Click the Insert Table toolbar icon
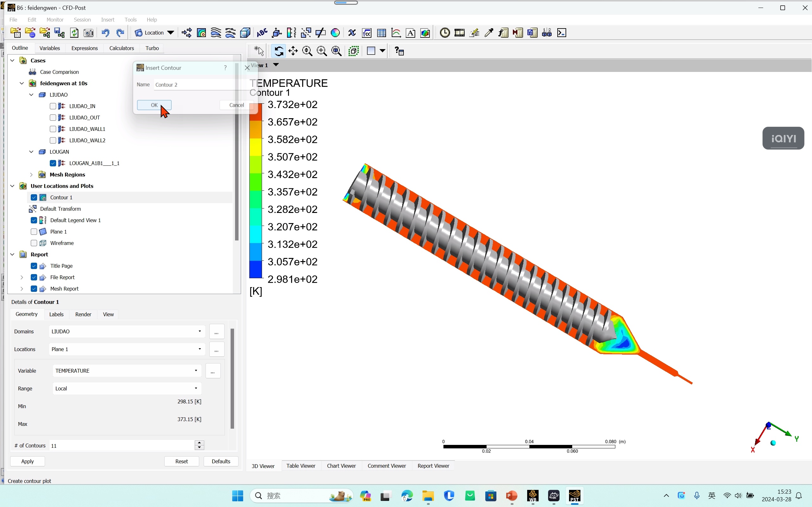Screen dimensions: 812x507 click(382, 33)
